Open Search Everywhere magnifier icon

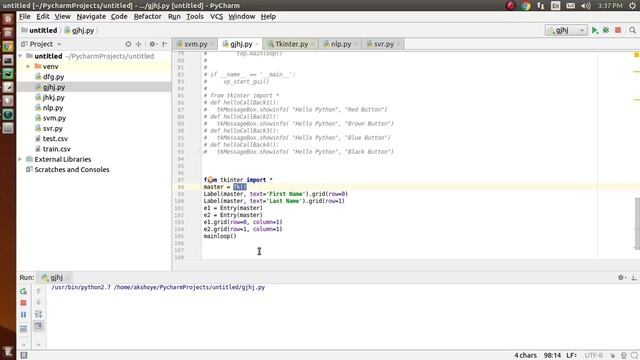[x=632, y=30]
